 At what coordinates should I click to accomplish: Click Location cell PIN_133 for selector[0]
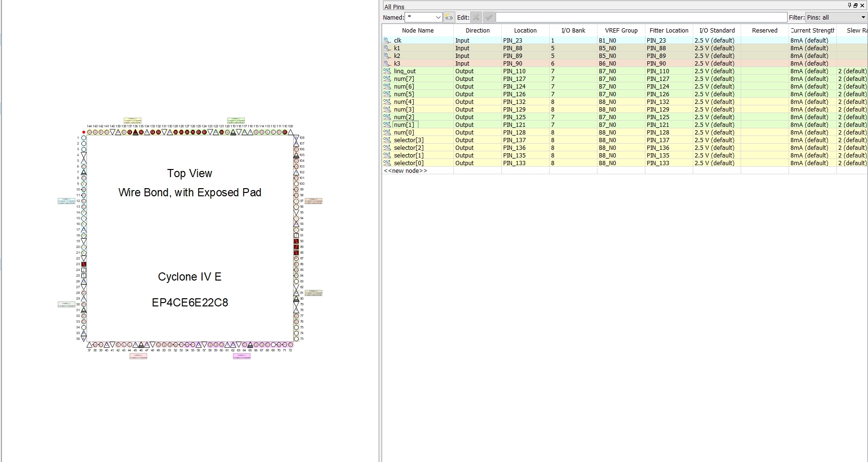[x=525, y=163]
